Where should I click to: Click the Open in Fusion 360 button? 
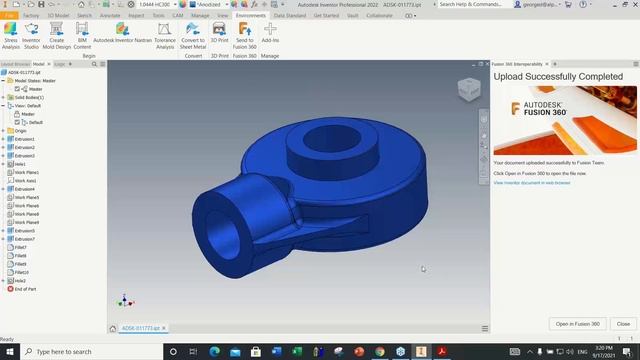(578, 324)
